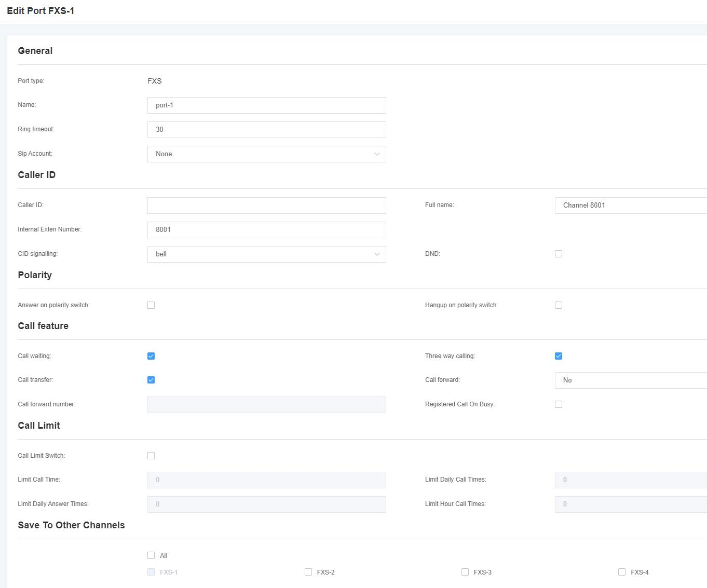The width and height of the screenshot is (707, 588).
Task: Click the CID signalling chevron arrow
Action: point(377,254)
